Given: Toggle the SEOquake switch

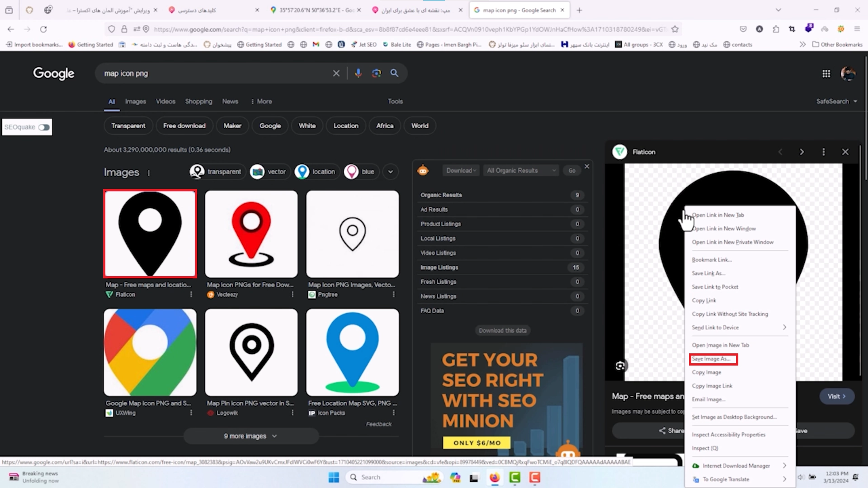Looking at the screenshot, I should pyautogui.click(x=44, y=127).
